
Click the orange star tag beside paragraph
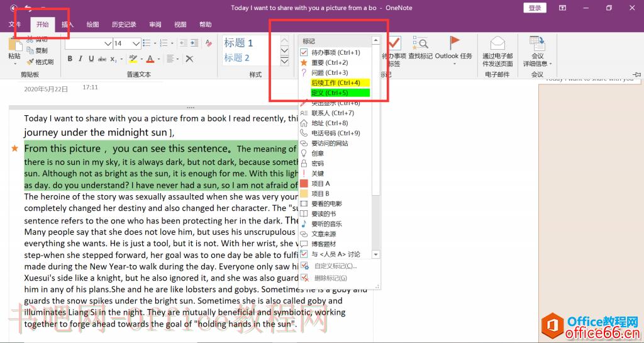(15, 148)
